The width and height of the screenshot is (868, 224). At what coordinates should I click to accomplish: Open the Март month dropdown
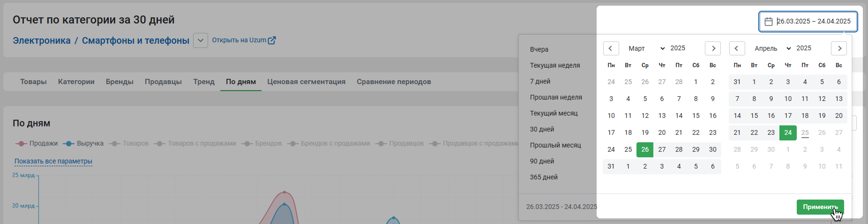pos(646,48)
